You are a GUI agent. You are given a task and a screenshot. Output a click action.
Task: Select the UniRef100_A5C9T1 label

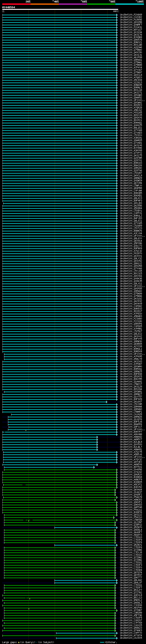pos(131,485)
